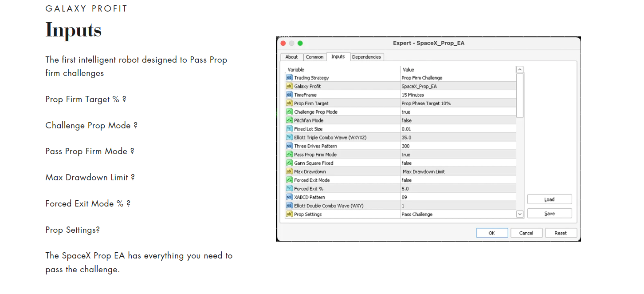Click the 'Forced Exit Mode % ?' text
Screen dimensions: 644x294
point(88,204)
